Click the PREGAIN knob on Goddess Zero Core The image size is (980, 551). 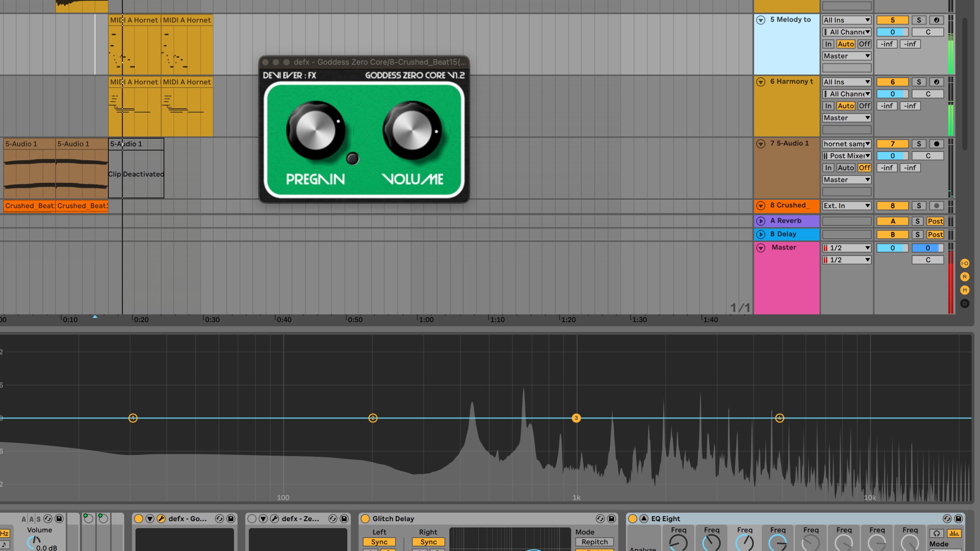click(x=315, y=130)
